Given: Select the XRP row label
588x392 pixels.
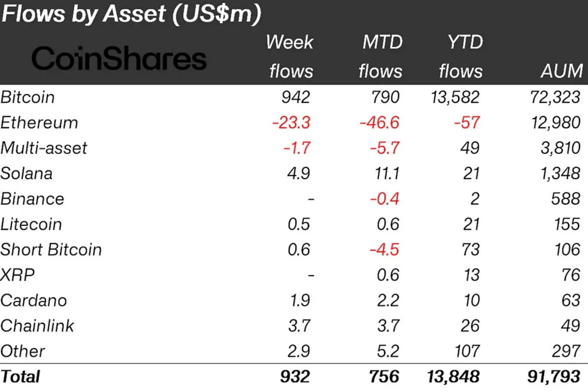Looking at the screenshot, I should click(18, 275).
